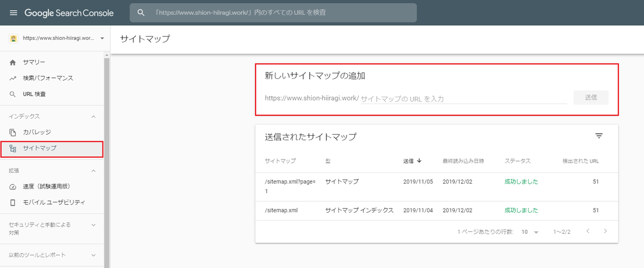The height and width of the screenshot is (268, 644).
Task: Click the search magnifier icon in top bar
Action: coord(141,13)
